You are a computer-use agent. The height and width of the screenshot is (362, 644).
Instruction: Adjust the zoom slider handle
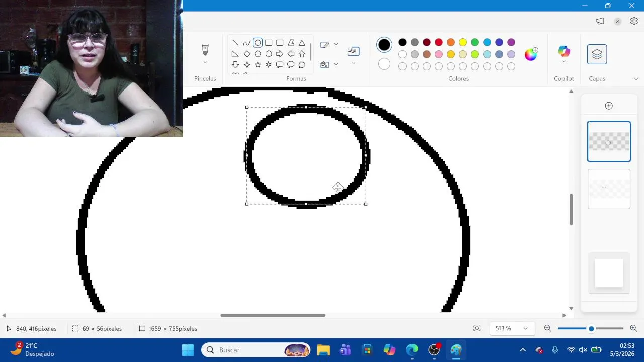click(x=591, y=328)
